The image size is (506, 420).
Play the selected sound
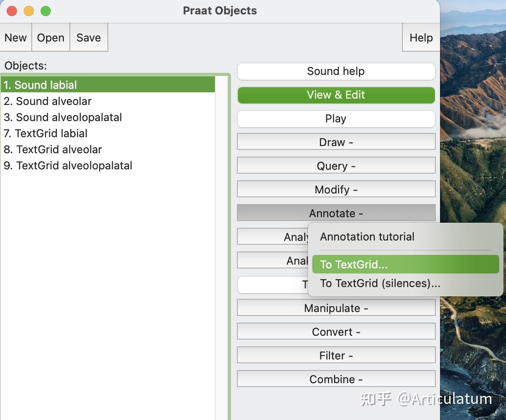pyautogui.click(x=336, y=119)
